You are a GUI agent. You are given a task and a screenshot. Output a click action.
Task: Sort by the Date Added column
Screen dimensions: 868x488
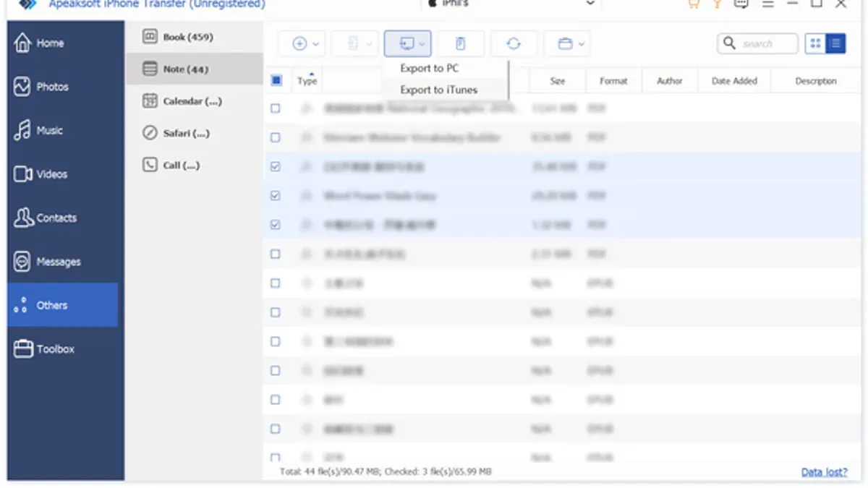coord(734,81)
